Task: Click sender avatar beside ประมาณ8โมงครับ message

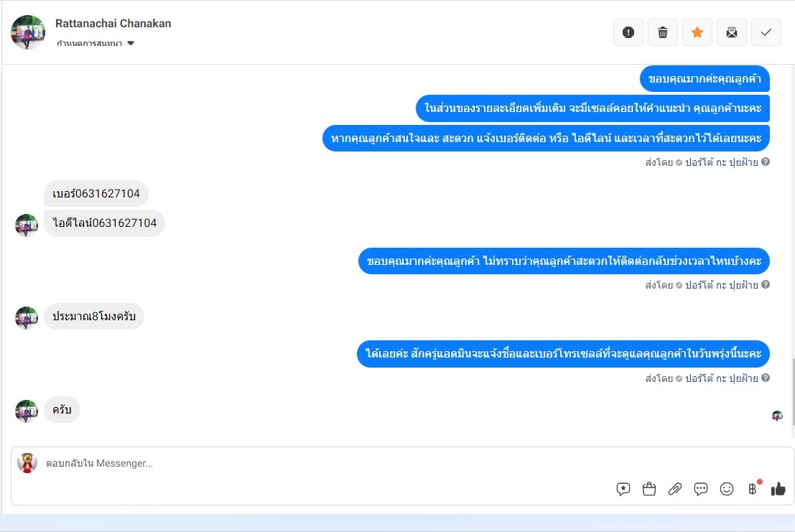Action: [x=27, y=317]
